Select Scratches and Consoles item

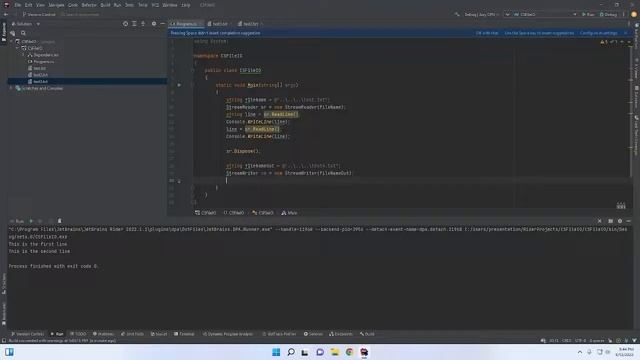point(42,88)
